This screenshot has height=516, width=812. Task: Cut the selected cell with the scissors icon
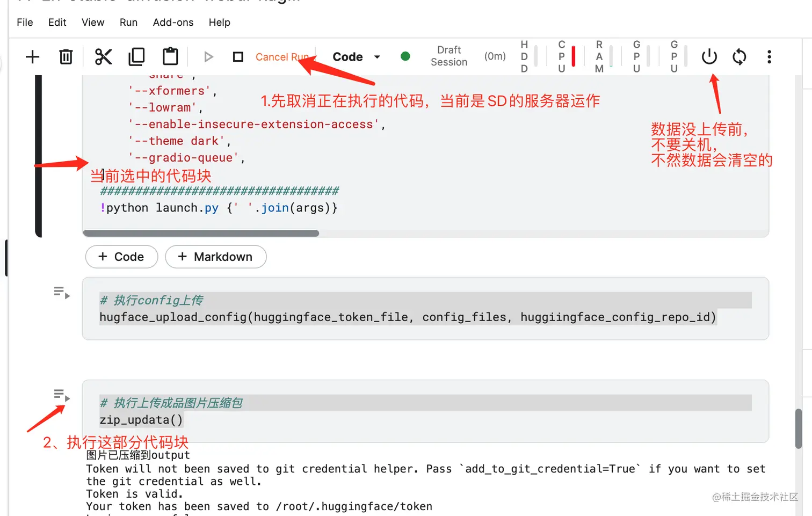pyautogui.click(x=103, y=56)
